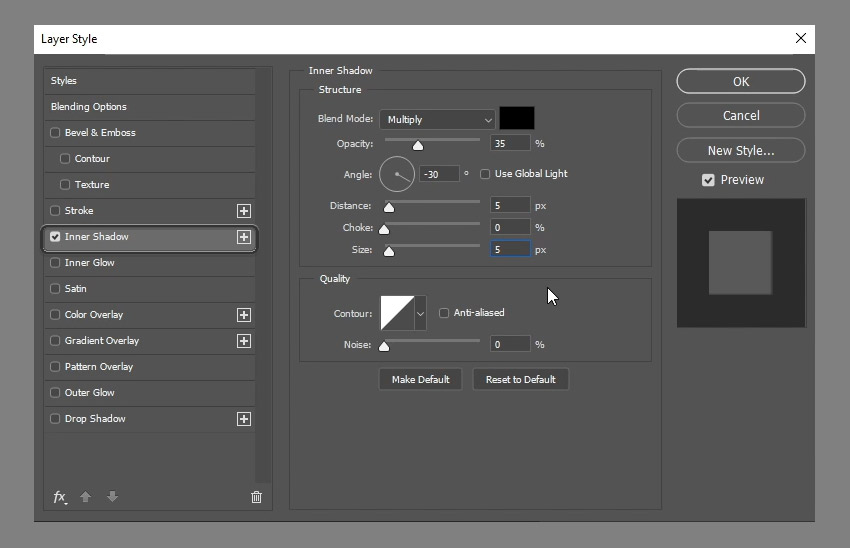
Task: Enable the Color Overlay checkbox
Action: pos(55,315)
